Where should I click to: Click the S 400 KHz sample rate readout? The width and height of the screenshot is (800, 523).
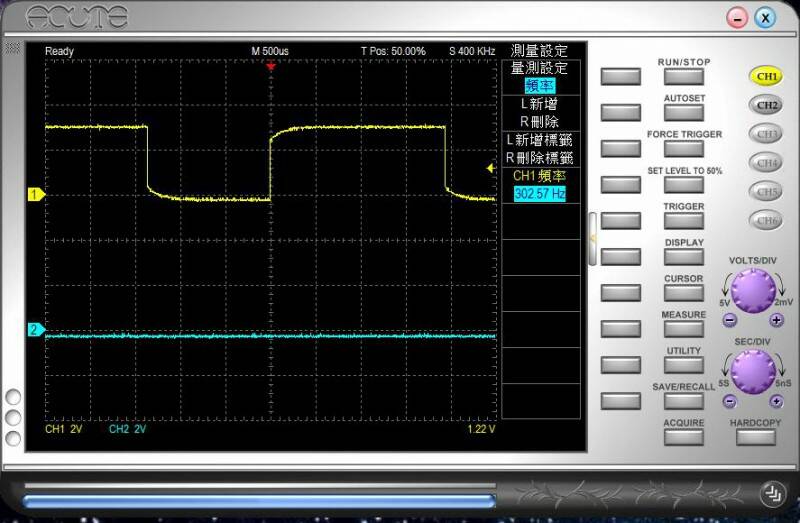(x=472, y=51)
